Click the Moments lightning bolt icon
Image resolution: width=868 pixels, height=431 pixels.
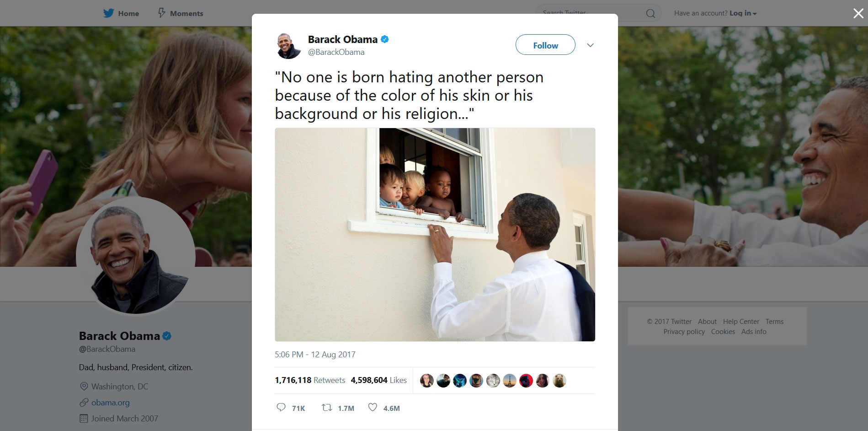coord(161,13)
